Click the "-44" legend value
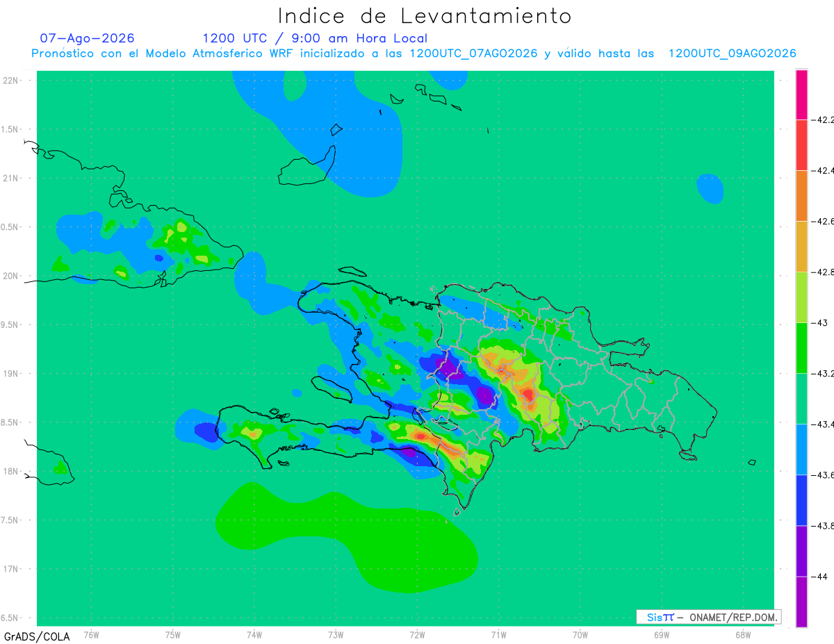Image resolution: width=834 pixels, height=644 pixels. [x=821, y=577]
